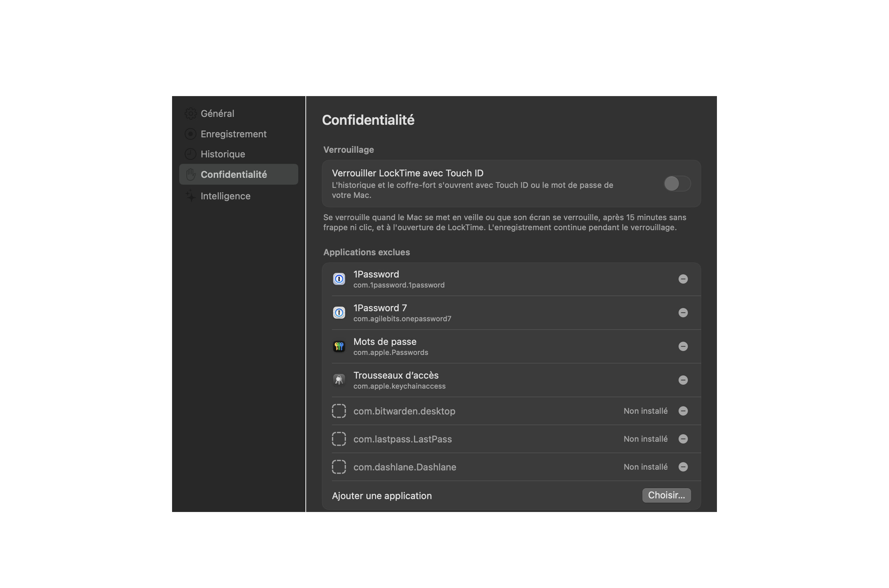Remove 1Password 7 from excluded apps
889x588 pixels.
click(683, 313)
